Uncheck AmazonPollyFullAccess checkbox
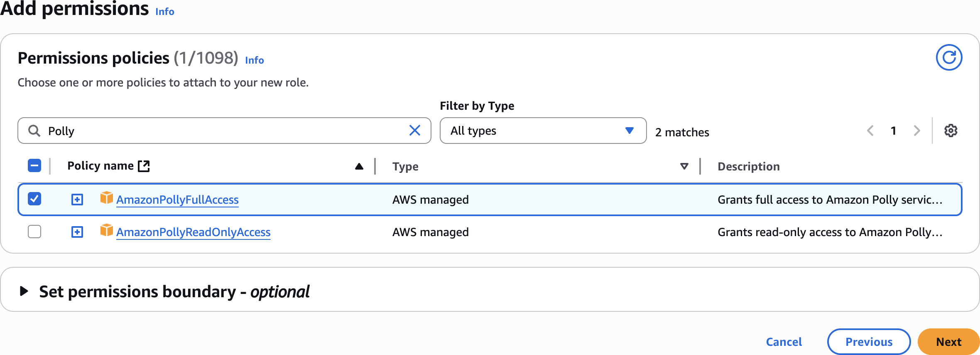 34,199
